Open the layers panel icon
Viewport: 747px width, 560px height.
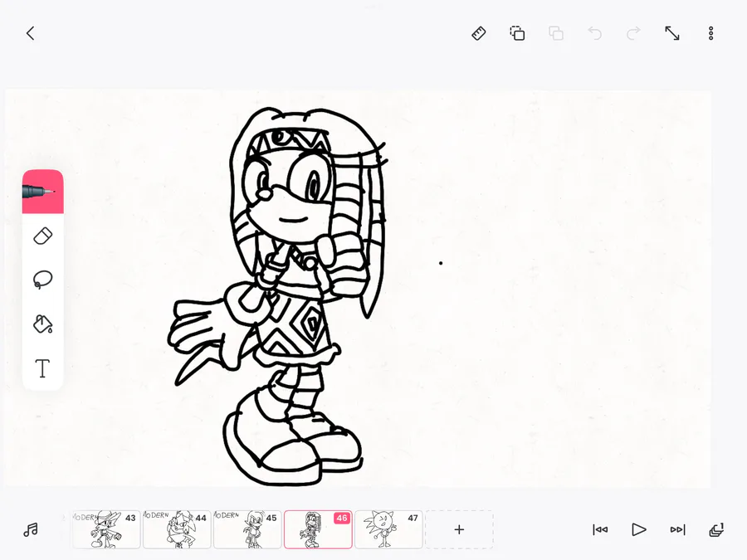coord(716,529)
